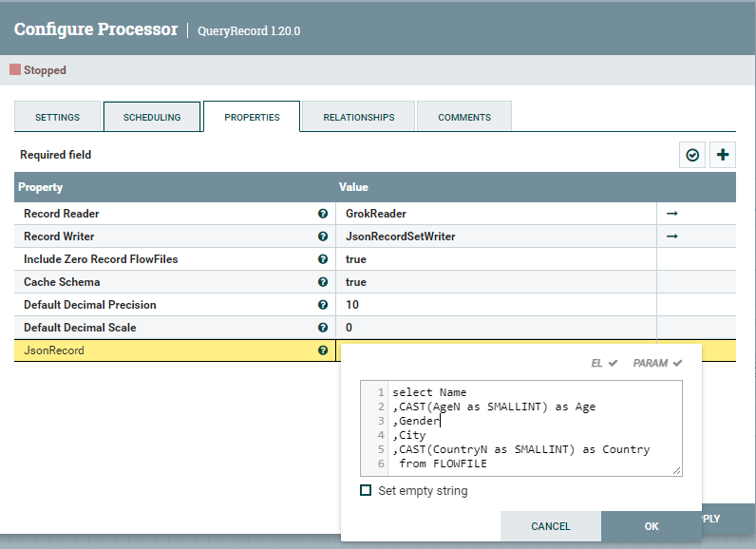The height and width of the screenshot is (549, 756).
Task: Click the verify properties checkmark icon
Action: 692,155
